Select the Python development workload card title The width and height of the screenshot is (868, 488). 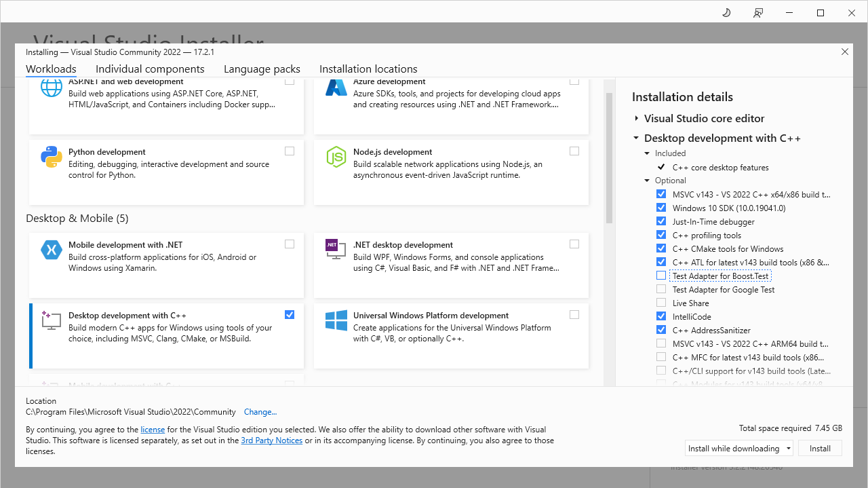coord(107,152)
